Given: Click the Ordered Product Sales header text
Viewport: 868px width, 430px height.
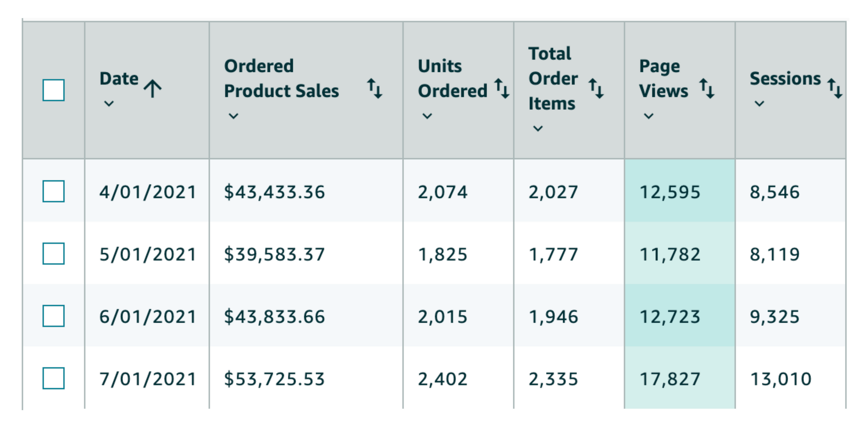Looking at the screenshot, I should pos(281,78).
